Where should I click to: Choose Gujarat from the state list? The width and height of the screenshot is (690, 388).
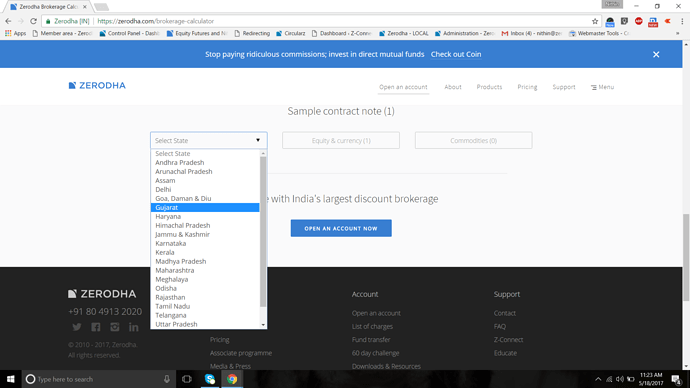(x=205, y=208)
